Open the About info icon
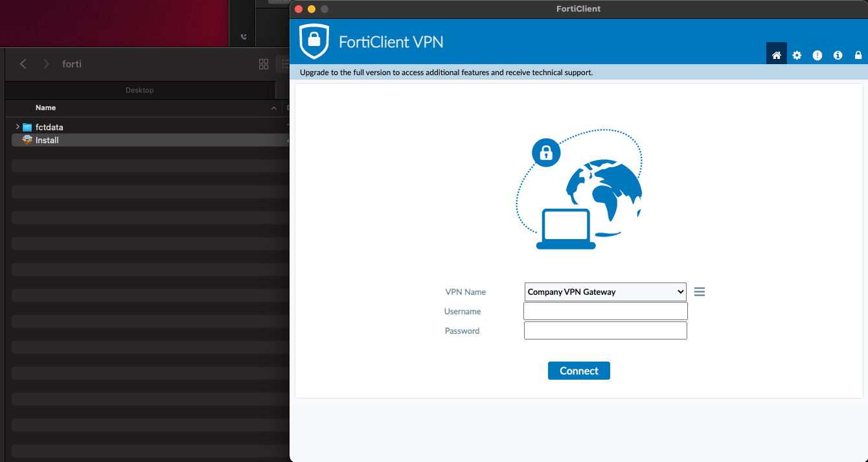 [x=838, y=55]
